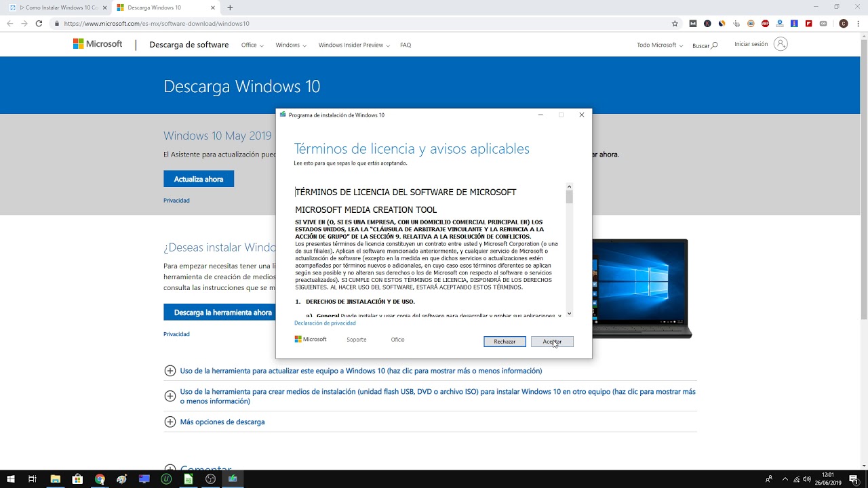Click Descarga la herramienta ahora button
The image size is (868, 488).
(x=220, y=312)
